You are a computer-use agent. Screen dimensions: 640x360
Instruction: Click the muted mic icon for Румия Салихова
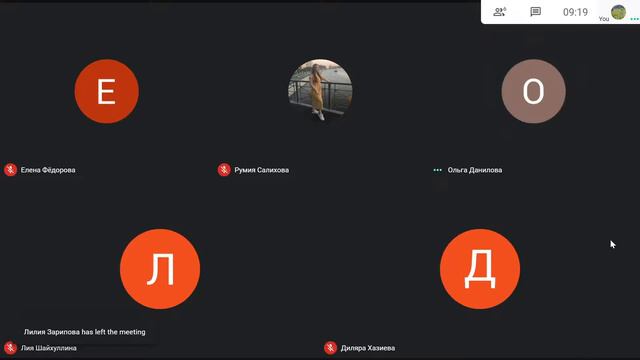pyautogui.click(x=224, y=170)
